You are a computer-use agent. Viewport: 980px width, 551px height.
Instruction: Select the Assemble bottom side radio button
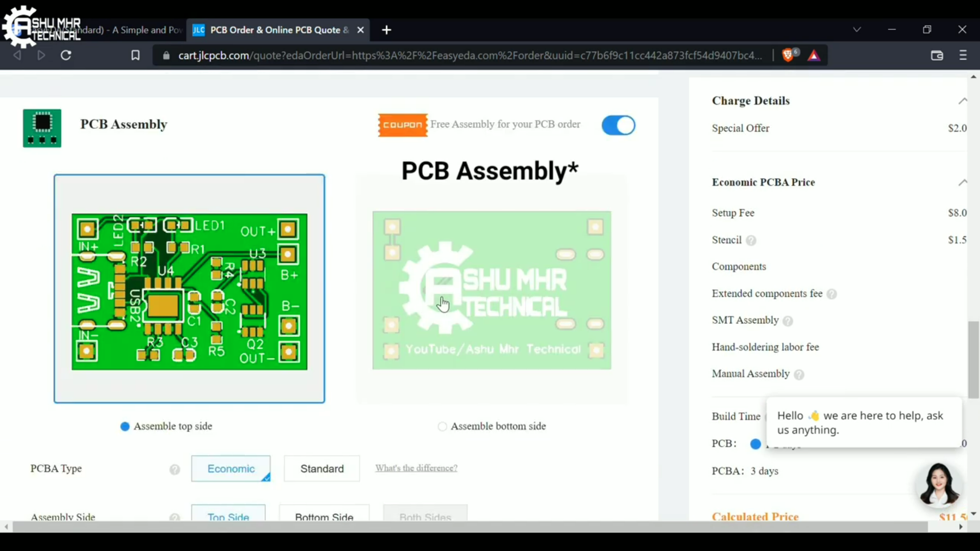pos(442,426)
